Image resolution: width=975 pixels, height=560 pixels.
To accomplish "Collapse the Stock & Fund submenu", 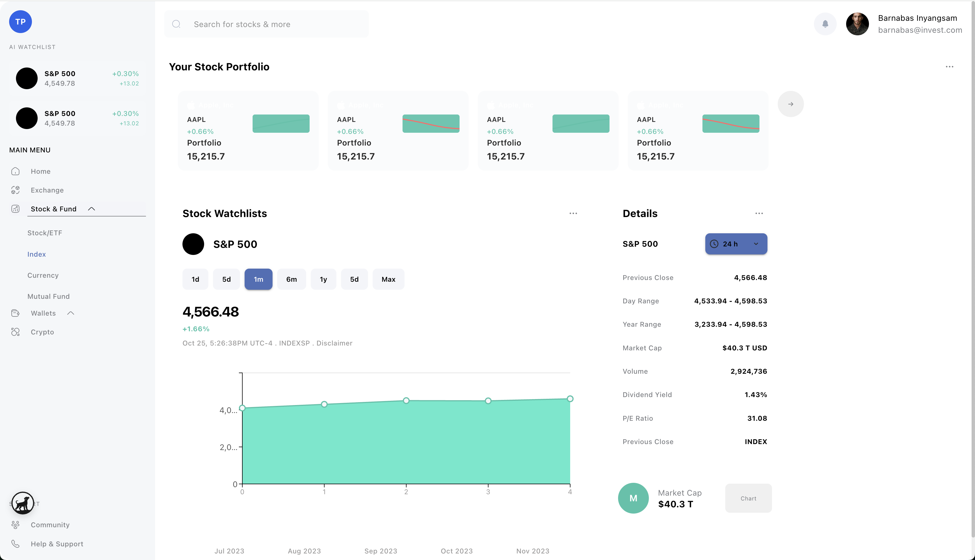I will (x=91, y=209).
